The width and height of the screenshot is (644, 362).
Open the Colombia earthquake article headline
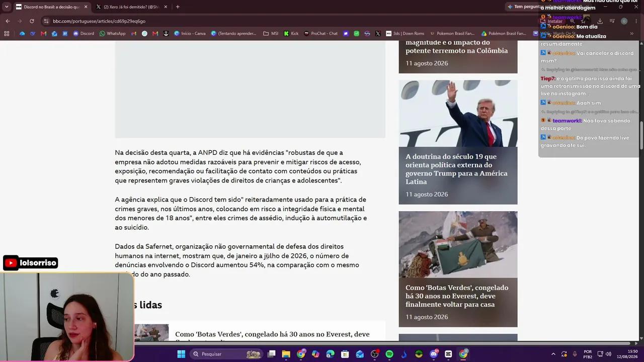click(457, 46)
